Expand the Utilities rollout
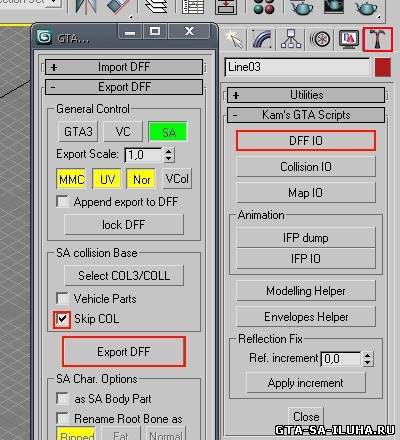Image resolution: width=400 pixels, height=440 pixels. point(306,95)
